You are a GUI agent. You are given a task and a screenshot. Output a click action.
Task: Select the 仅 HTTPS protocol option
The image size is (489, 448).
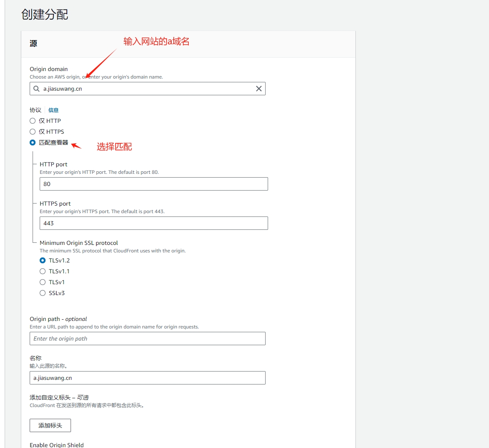tap(33, 132)
